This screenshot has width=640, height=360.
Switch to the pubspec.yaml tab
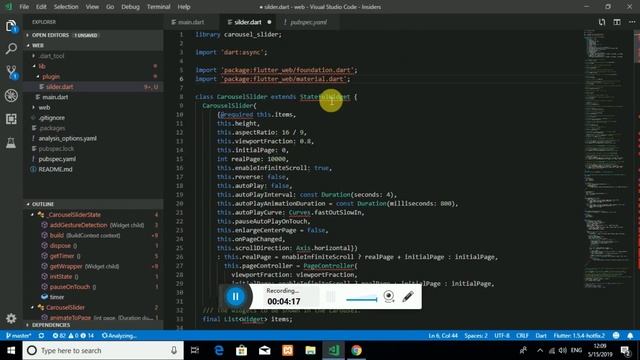[x=308, y=22]
